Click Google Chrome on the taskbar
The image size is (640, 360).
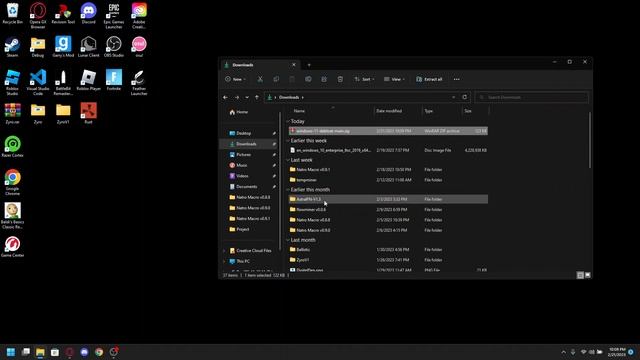[99, 352]
